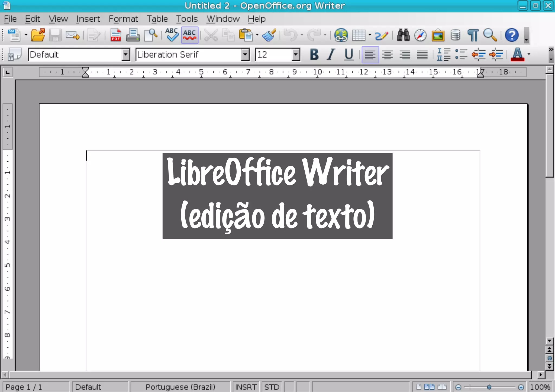Image resolution: width=555 pixels, height=392 pixels.
Task: Toggle INSRT insert mode in status bar
Action: tap(246, 387)
